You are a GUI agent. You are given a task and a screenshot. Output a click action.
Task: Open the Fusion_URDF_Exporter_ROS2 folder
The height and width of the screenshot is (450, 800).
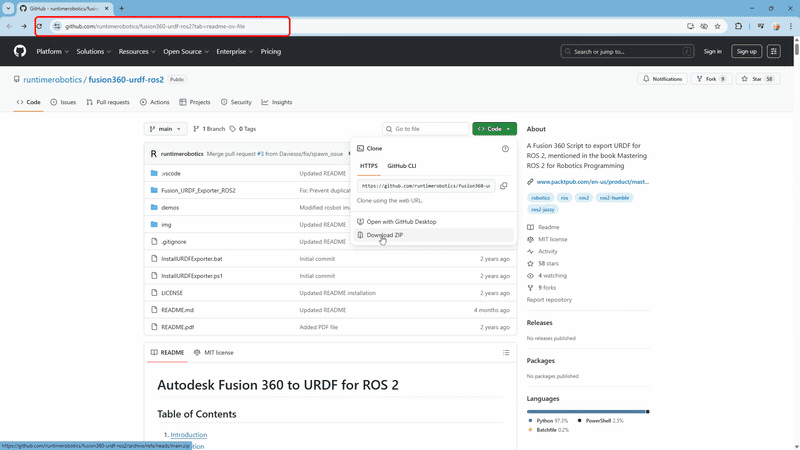(198, 190)
